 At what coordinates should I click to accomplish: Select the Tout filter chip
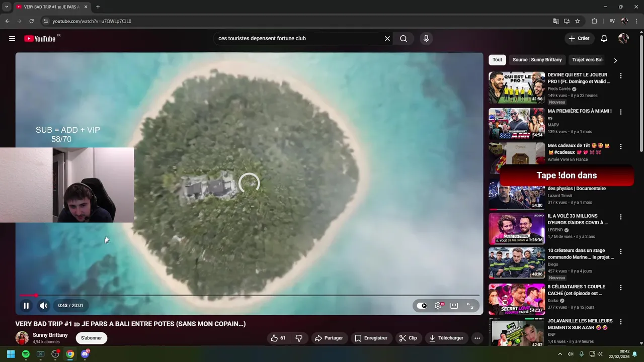(x=497, y=60)
